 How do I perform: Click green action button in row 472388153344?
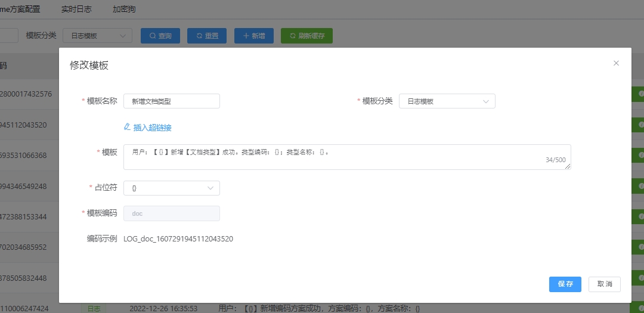637,217
